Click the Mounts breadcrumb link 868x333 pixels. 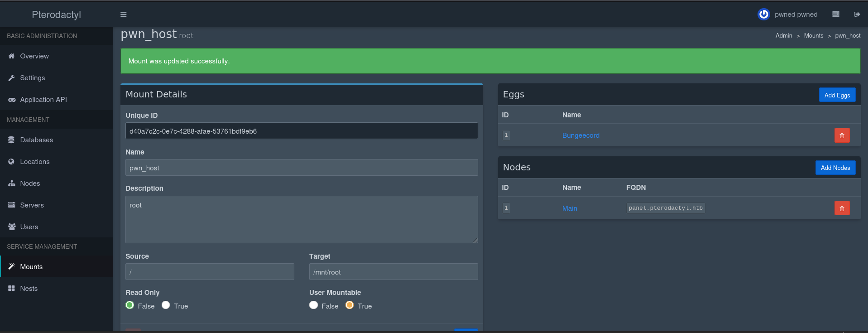point(814,36)
